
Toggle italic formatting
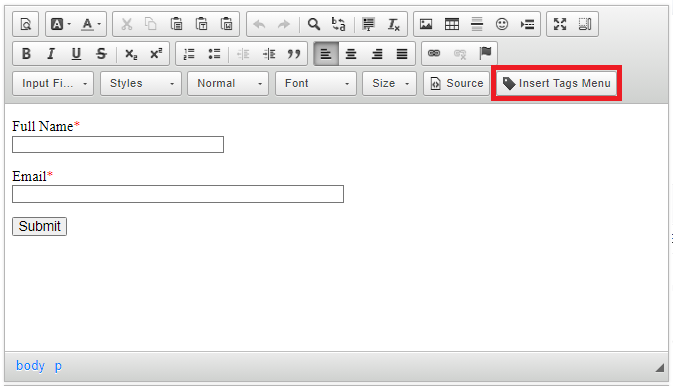pos(51,54)
